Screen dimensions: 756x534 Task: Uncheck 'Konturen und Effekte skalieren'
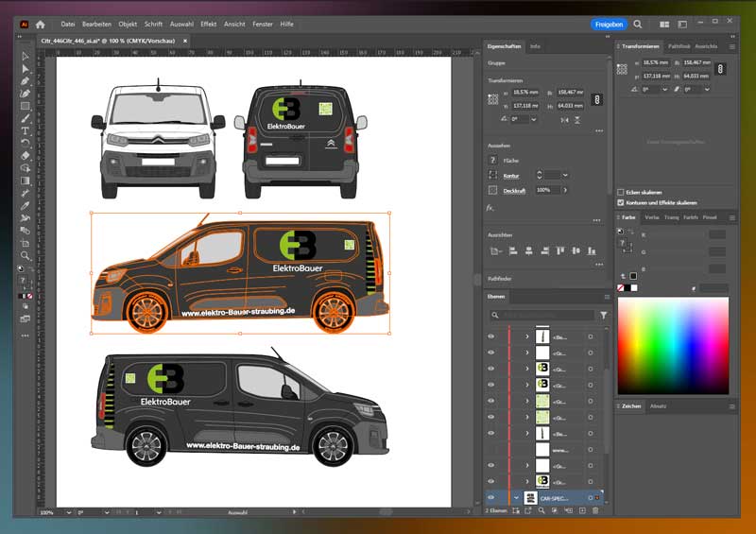tap(620, 202)
